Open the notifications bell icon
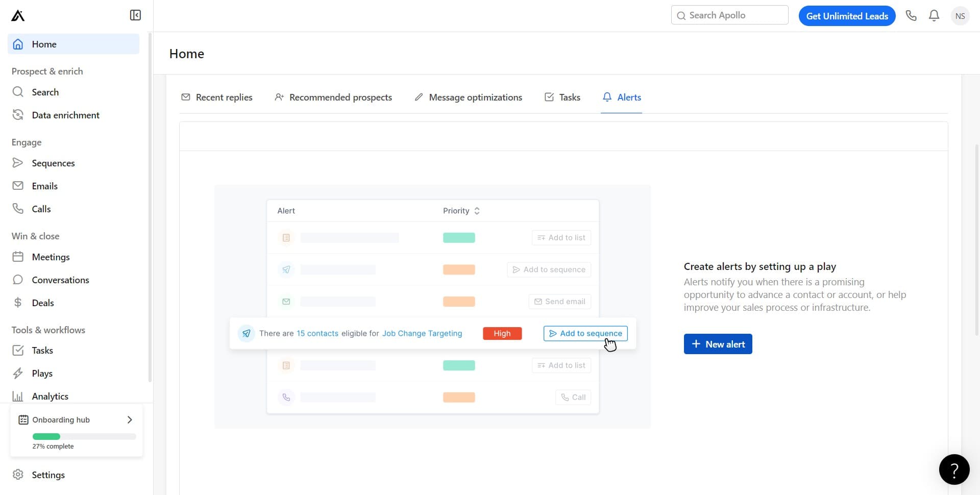980x495 pixels. pyautogui.click(x=934, y=16)
